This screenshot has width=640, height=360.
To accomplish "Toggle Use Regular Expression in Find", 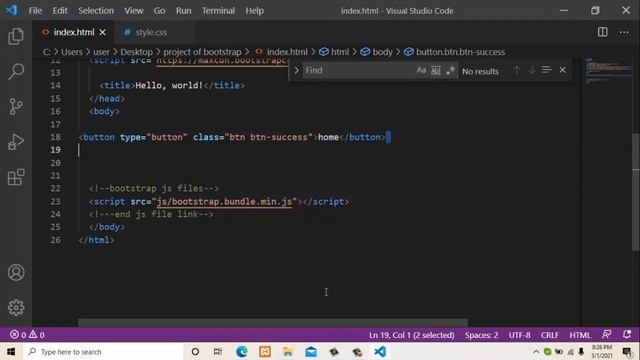I will click(x=450, y=71).
